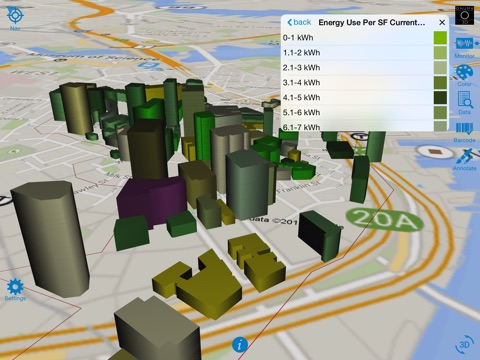This screenshot has width=480, height=360.
Task: Toggle the 3D view rotation mode
Action: pyautogui.click(x=464, y=345)
